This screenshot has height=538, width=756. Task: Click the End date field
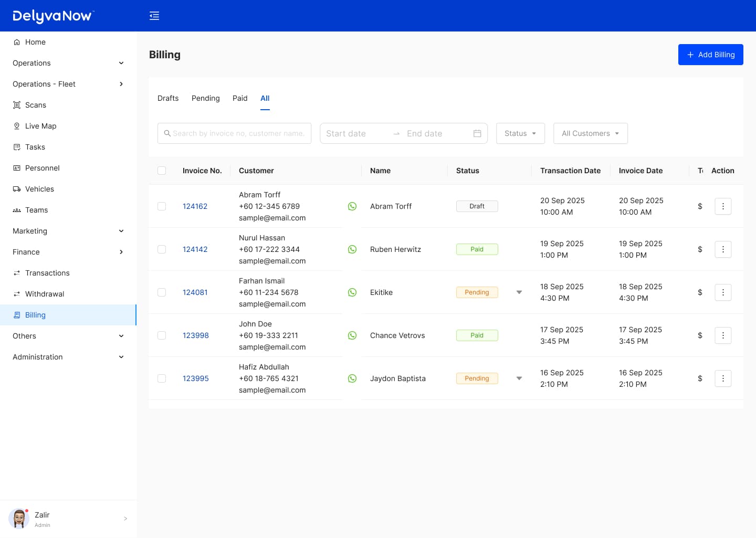coord(436,133)
